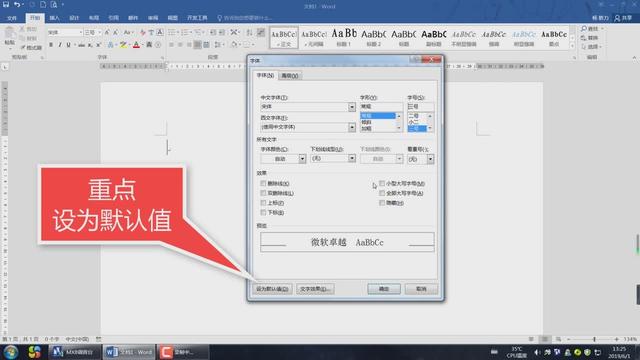Expand the Western font dropdown in the dialog

pos(352,127)
